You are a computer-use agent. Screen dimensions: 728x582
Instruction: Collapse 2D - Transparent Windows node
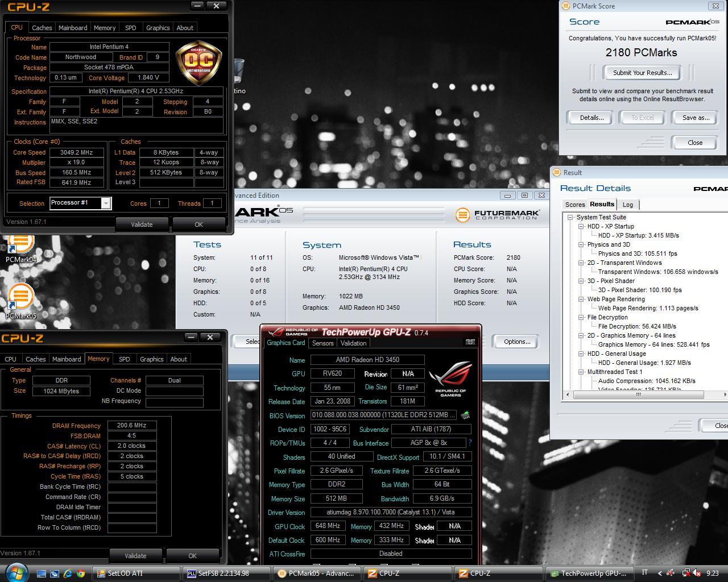(581, 263)
